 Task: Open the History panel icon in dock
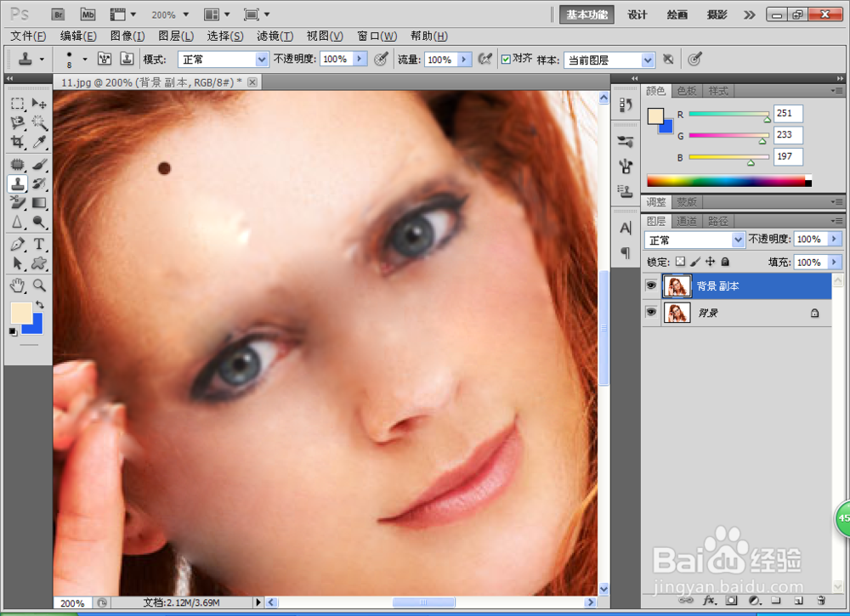(626, 105)
